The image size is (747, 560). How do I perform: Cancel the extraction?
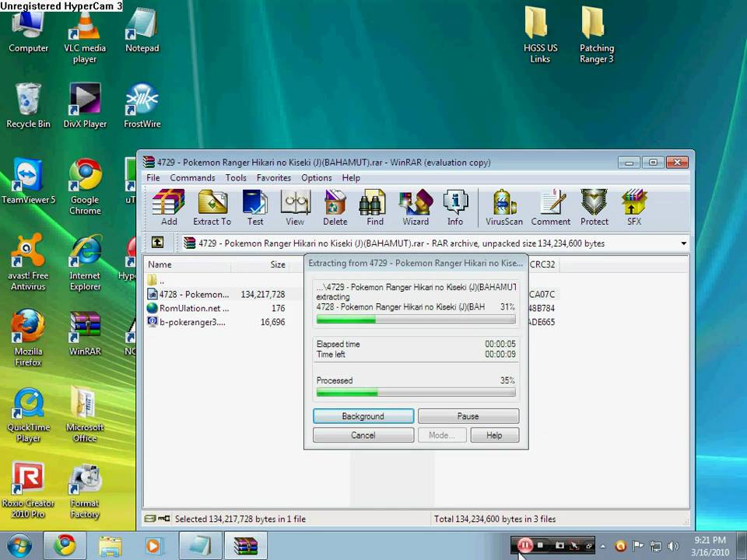tap(363, 436)
